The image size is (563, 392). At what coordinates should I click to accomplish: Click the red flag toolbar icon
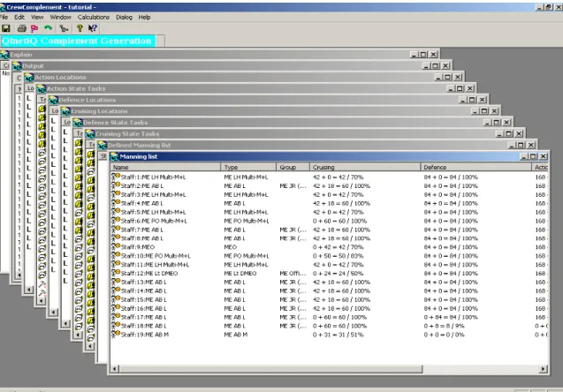coord(34,28)
